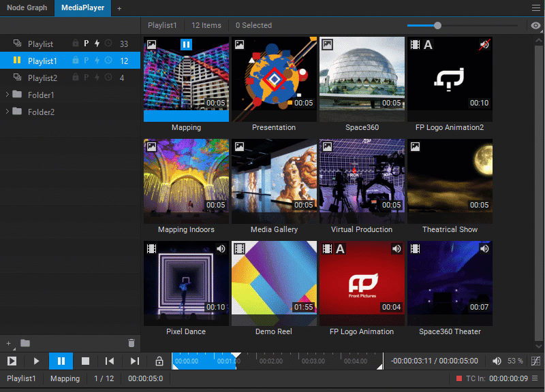
Task: Click the A icon on FP Logo Animation2
Action: tap(428, 44)
